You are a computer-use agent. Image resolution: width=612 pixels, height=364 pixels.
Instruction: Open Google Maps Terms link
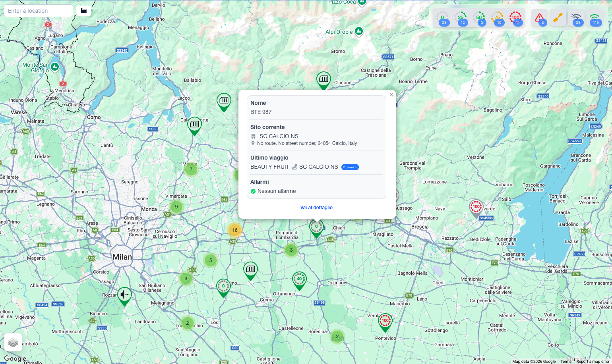click(566, 361)
